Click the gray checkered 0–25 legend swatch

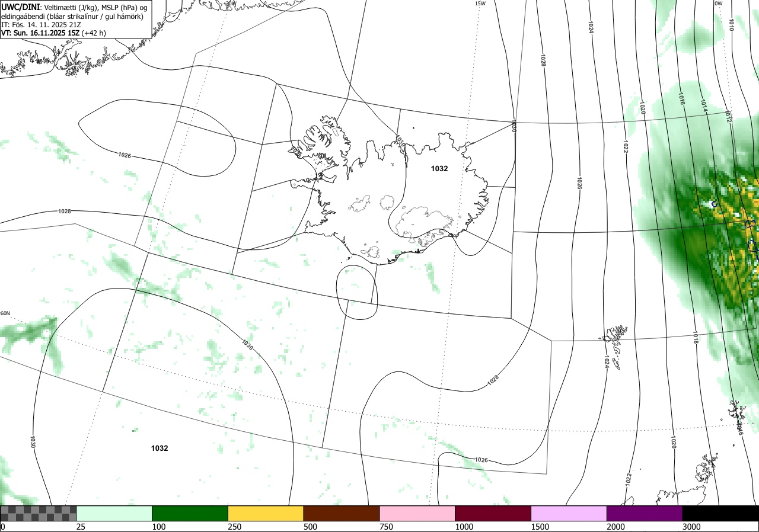pyautogui.click(x=39, y=513)
